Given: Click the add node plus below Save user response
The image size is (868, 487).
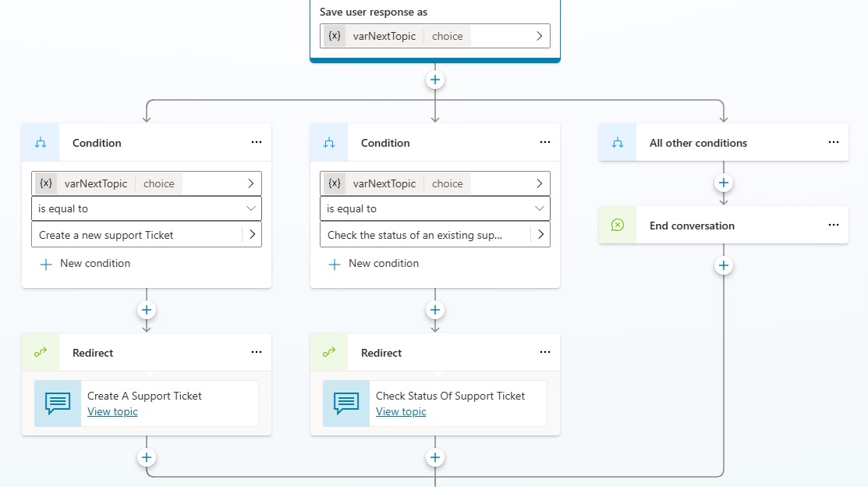Looking at the screenshot, I should click(x=435, y=80).
